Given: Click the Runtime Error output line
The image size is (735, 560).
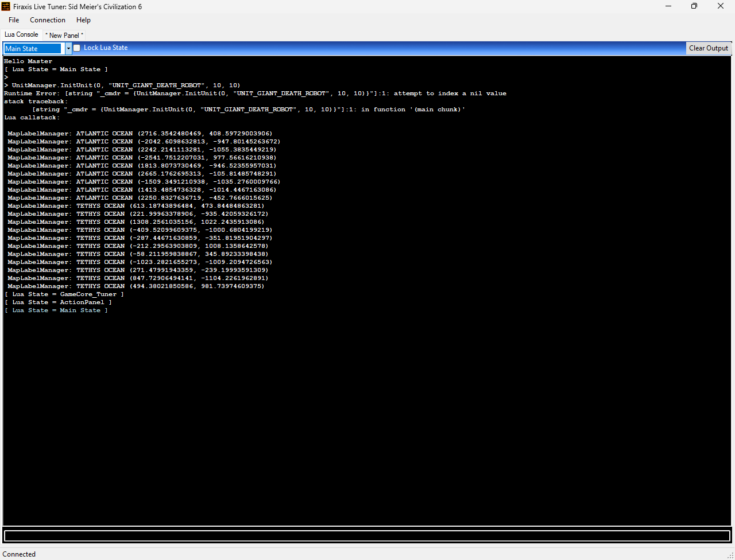Looking at the screenshot, I should click(x=255, y=94).
